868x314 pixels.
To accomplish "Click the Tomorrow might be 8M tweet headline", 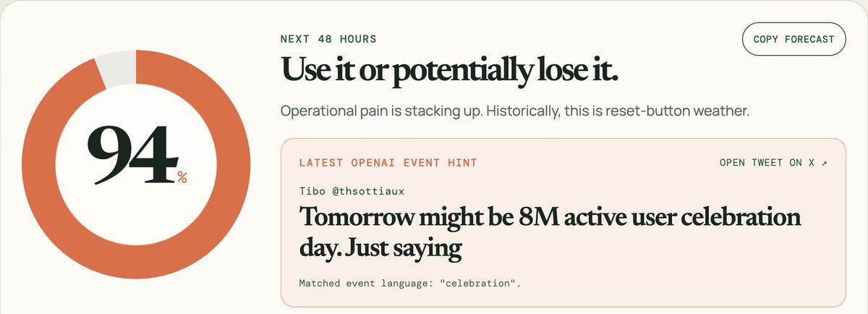I will [550, 233].
